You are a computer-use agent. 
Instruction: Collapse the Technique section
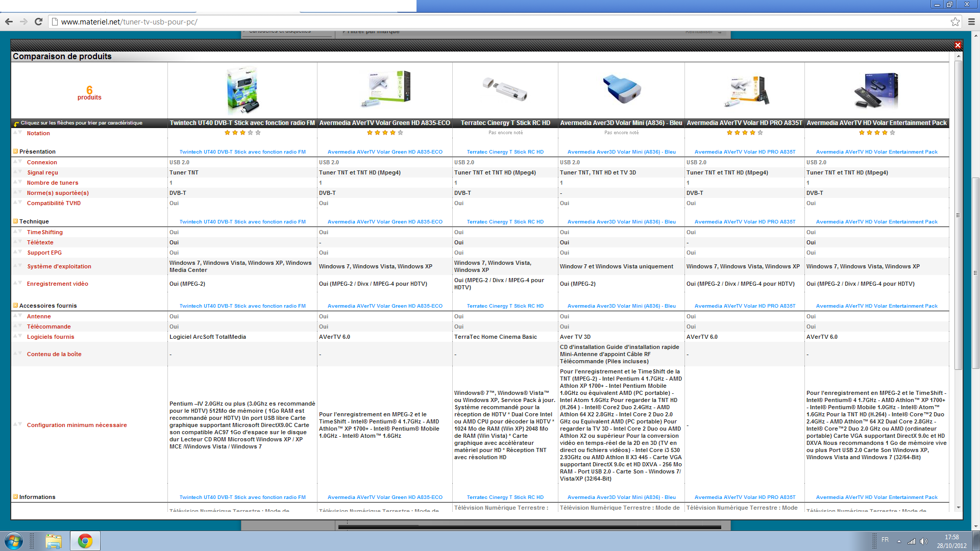pyautogui.click(x=15, y=221)
